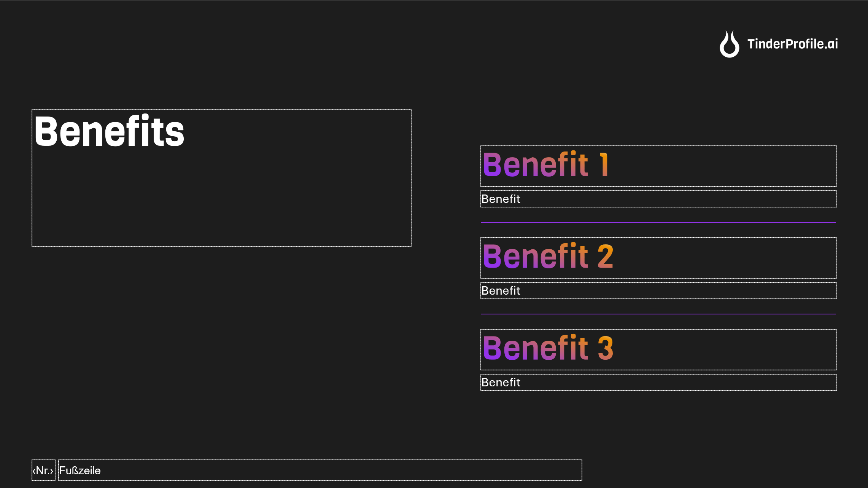Image resolution: width=868 pixels, height=488 pixels.
Task: Click the TinderProfile.ai logo text
Action: tap(792, 44)
